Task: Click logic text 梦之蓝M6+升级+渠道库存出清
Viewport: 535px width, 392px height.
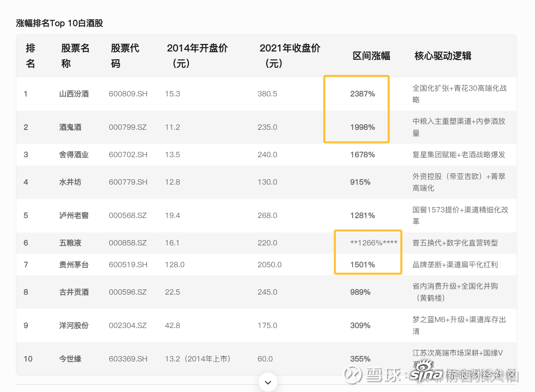Action: point(459,326)
